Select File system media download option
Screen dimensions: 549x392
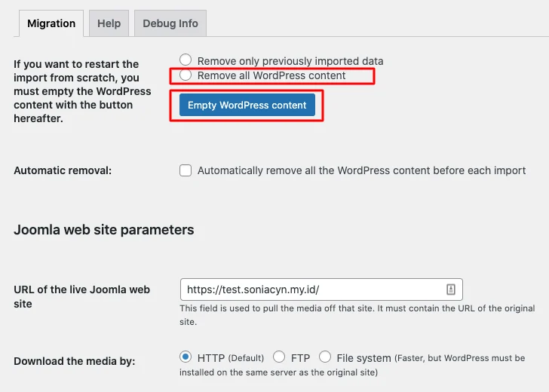click(325, 357)
